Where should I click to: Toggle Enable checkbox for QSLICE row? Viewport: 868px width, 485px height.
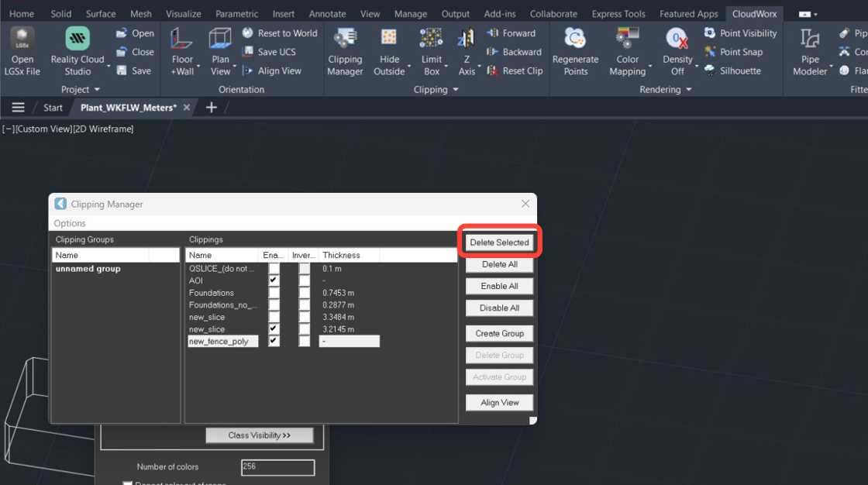coord(274,269)
